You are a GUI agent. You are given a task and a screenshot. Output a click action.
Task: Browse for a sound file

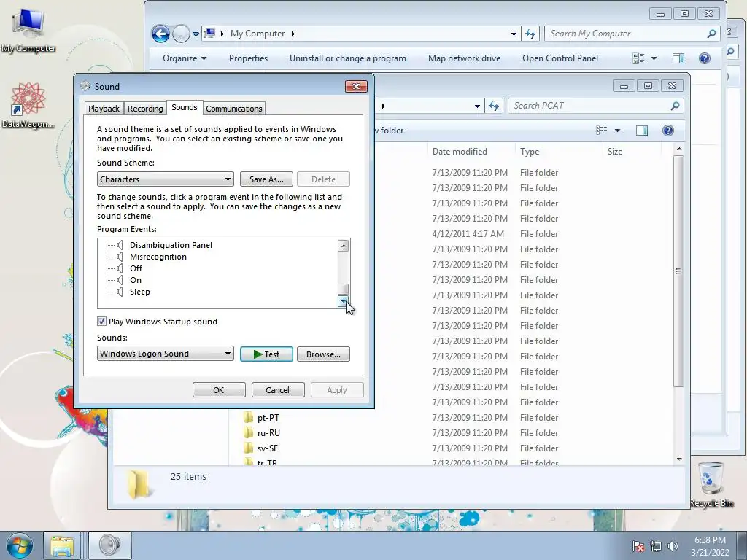click(x=323, y=354)
